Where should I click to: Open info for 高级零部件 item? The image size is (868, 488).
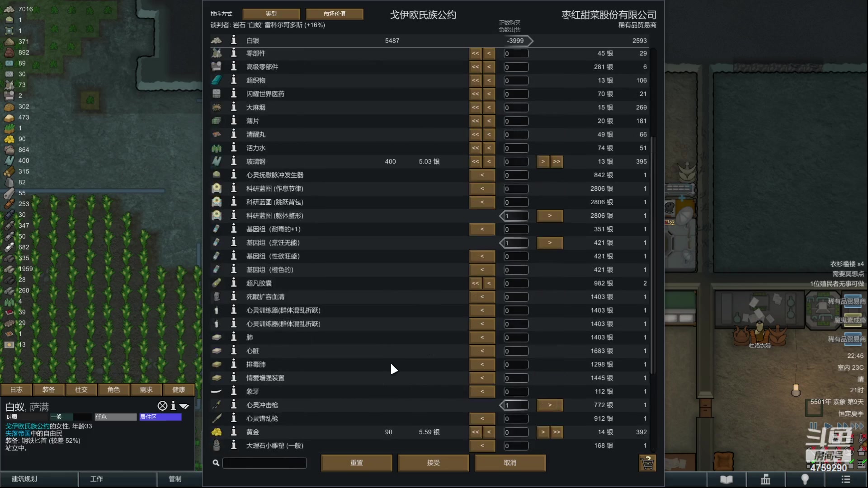(x=234, y=67)
